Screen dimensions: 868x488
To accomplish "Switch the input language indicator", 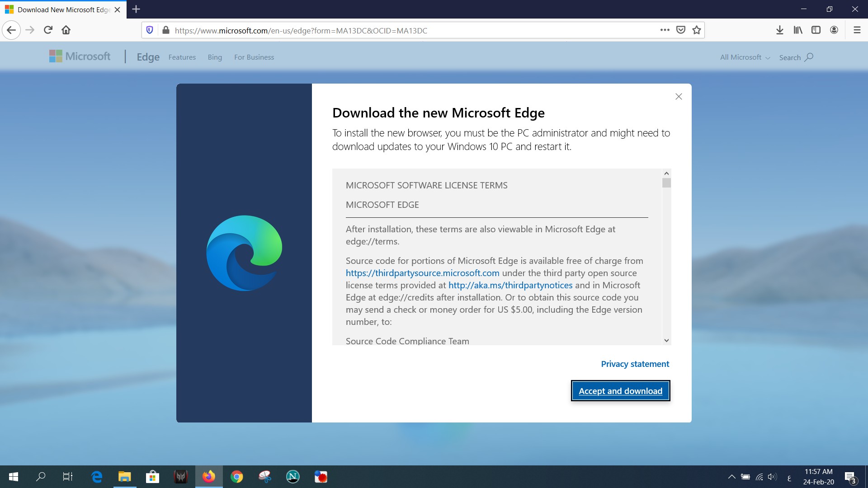I will click(789, 478).
